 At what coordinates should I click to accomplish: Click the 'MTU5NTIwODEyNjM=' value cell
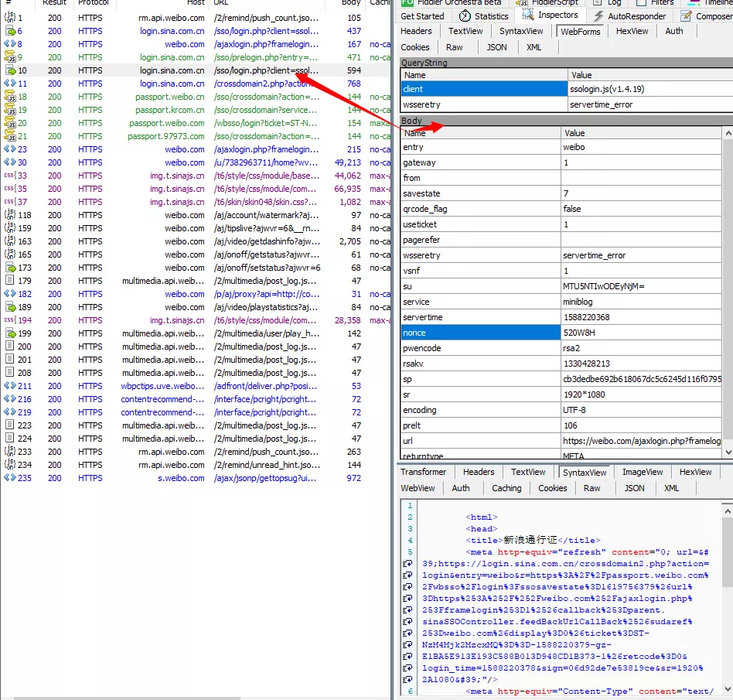642,286
